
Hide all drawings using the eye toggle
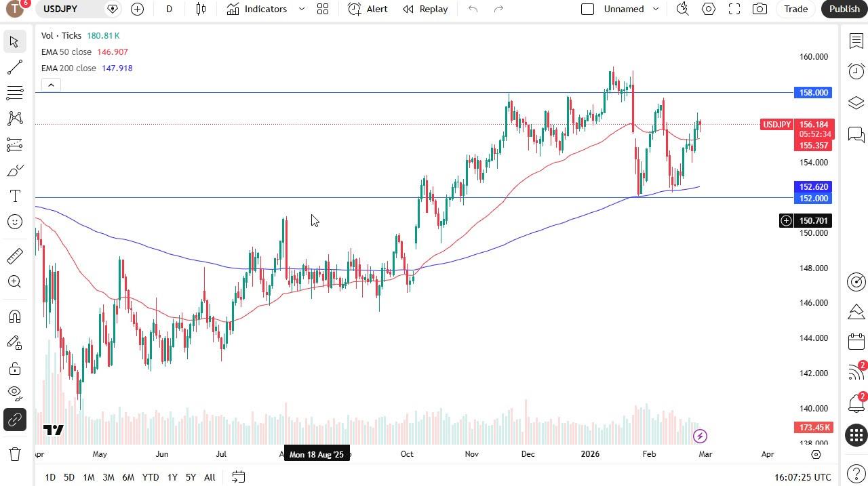pyautogui.click(x=15, y=392)
